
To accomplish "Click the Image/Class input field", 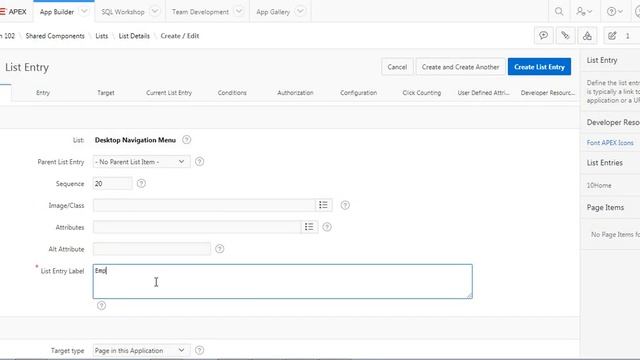I will [204, 205].
